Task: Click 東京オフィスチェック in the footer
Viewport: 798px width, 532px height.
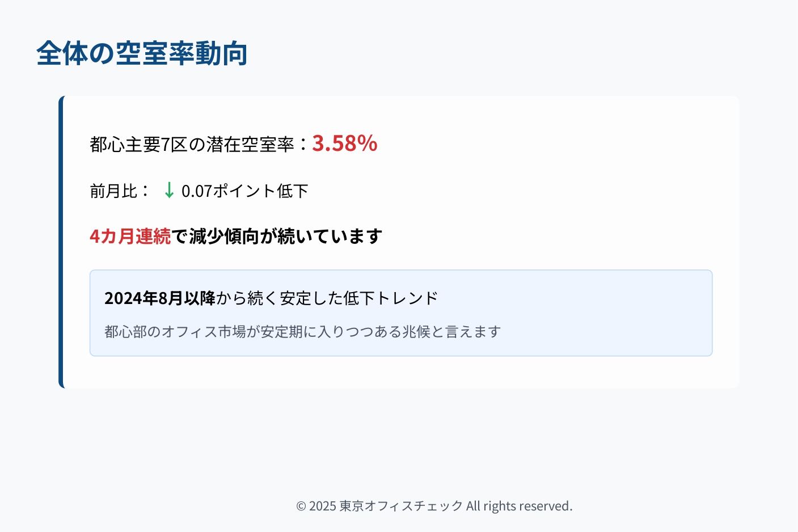Action: [x=401, y=506]
